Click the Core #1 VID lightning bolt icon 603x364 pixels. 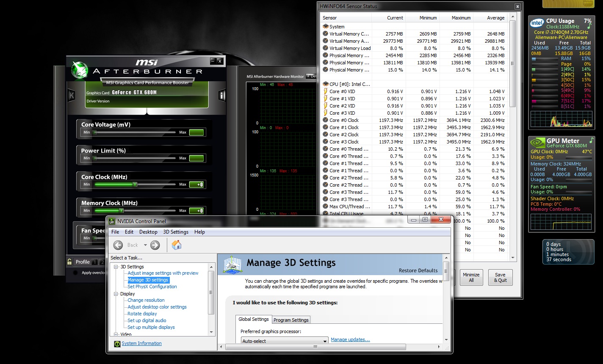click(x=326, y=99)
